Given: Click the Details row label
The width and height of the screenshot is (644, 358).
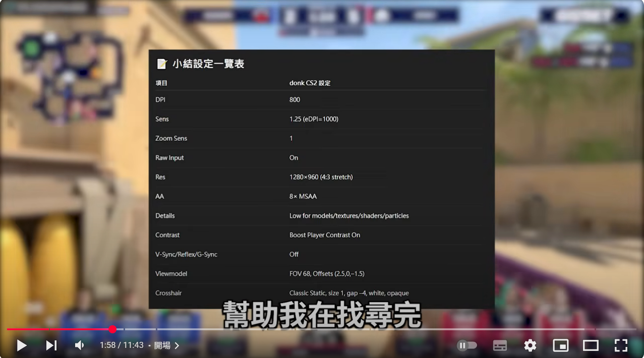Looking at the screenshot, I should tap(165, 216).
